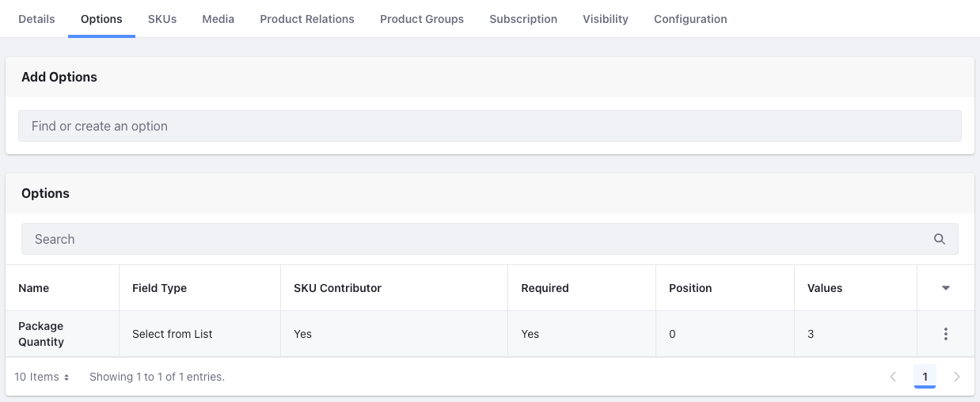Open the Package Quantity option
Screen dimensions: 980x402
coord(41,334)
